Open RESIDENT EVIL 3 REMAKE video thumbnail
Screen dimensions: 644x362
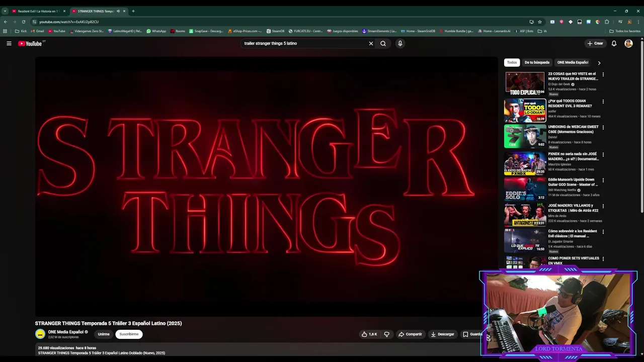[525, 110]
